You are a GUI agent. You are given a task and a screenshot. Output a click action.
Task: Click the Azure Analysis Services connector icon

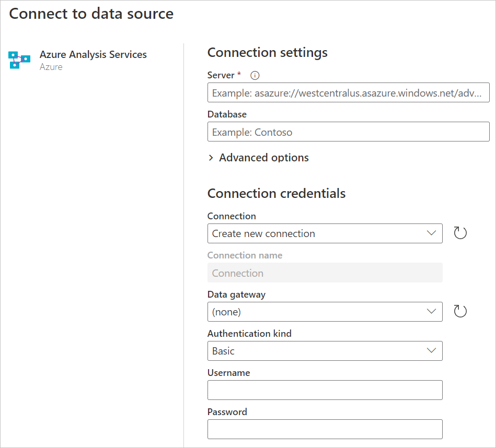click(x=19, y=60)
